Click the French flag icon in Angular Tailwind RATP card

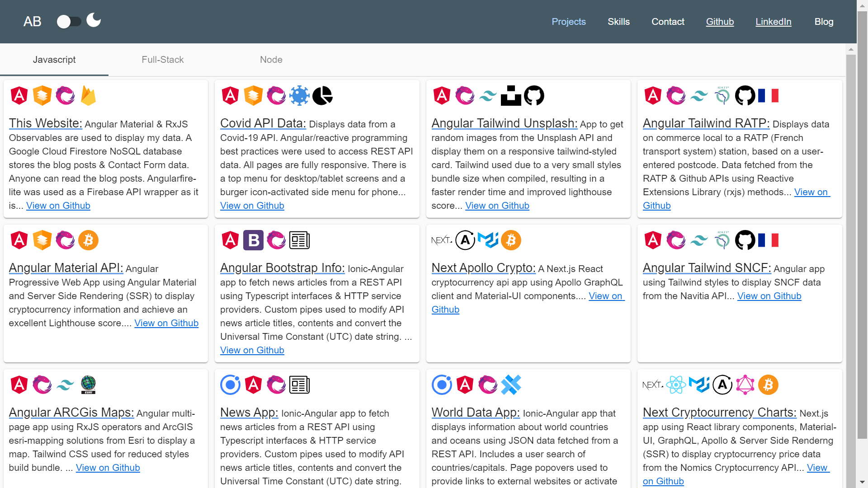768,96
